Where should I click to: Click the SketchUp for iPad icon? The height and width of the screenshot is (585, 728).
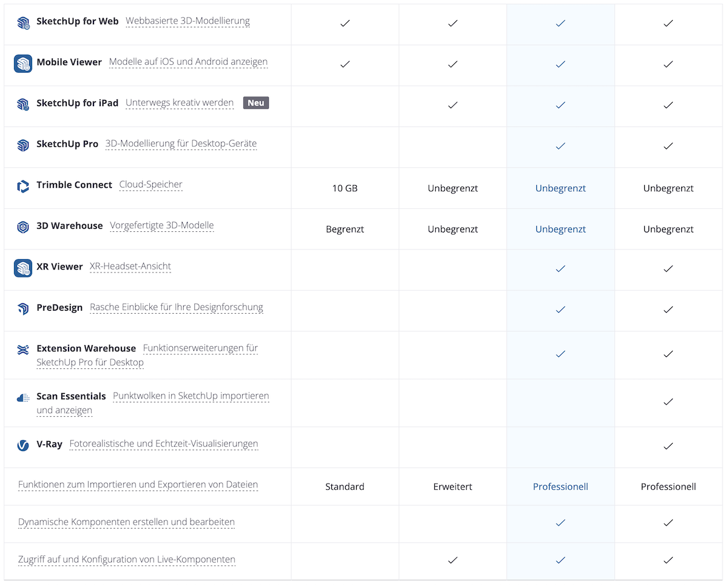tap(23, 104)
